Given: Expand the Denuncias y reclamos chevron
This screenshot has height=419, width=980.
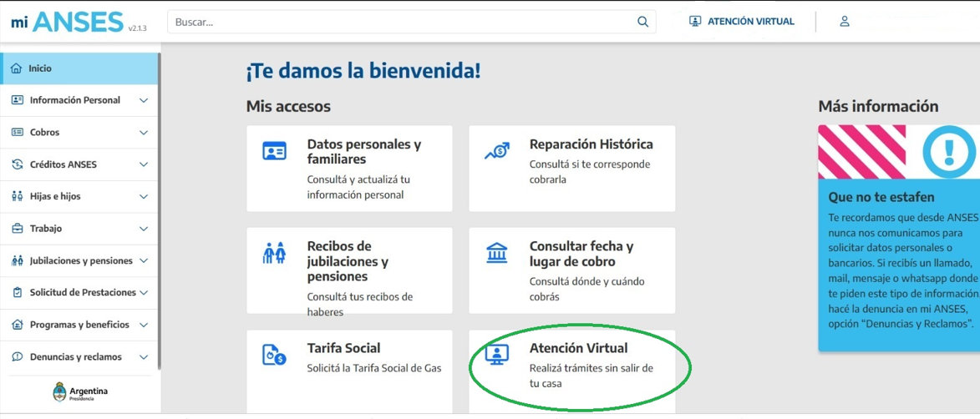Looking at the screenshot, I should tap(144, 357).
